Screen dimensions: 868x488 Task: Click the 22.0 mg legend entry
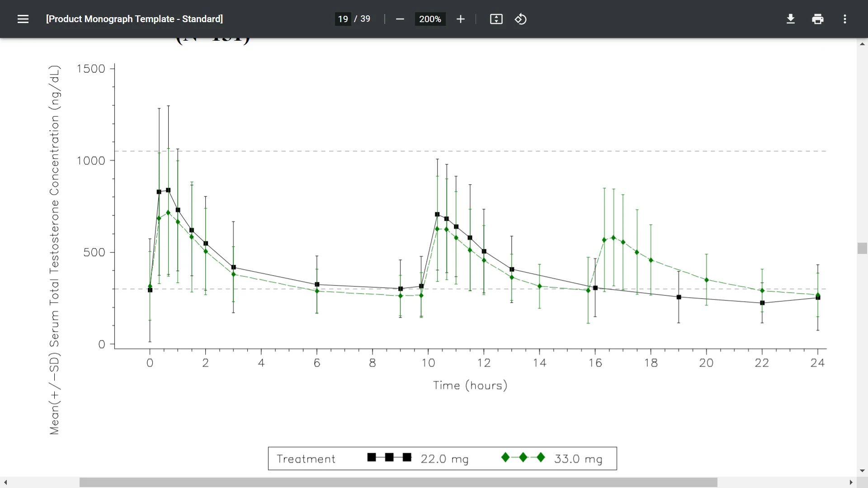coord(444,459)
